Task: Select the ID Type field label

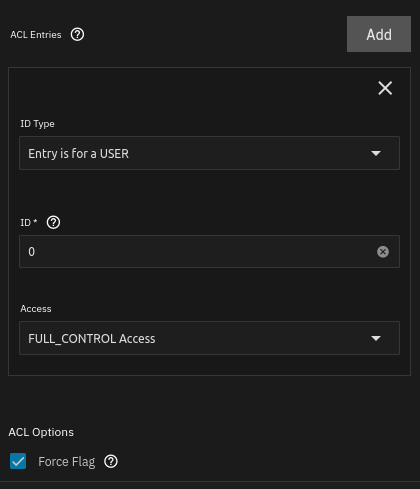Action: click(x=37, y=124)
